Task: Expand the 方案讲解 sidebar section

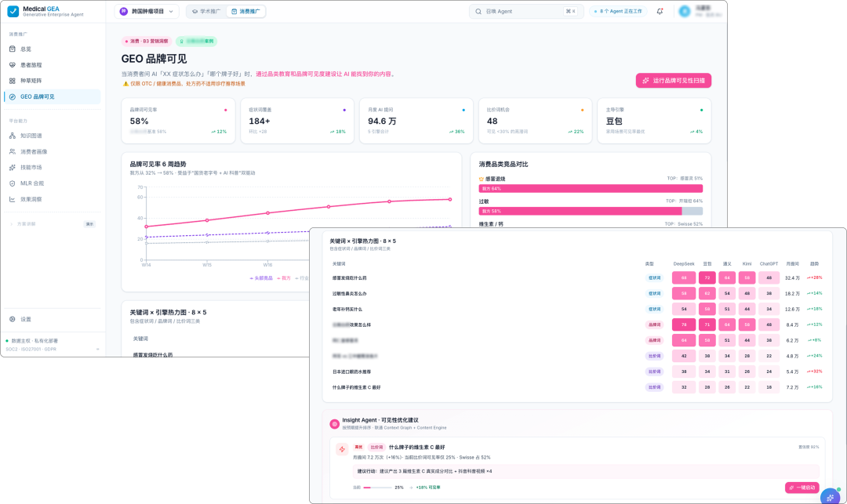Action: point(52,224)
